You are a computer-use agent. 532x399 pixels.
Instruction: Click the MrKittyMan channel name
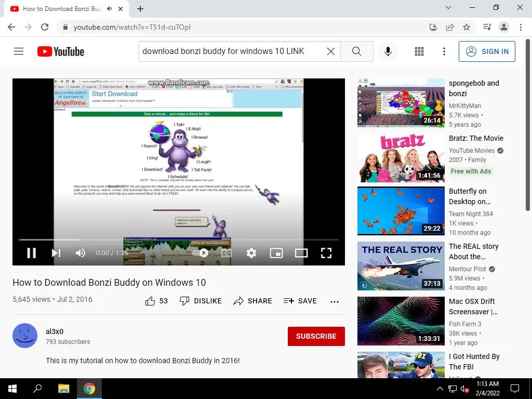click(465, 106)
